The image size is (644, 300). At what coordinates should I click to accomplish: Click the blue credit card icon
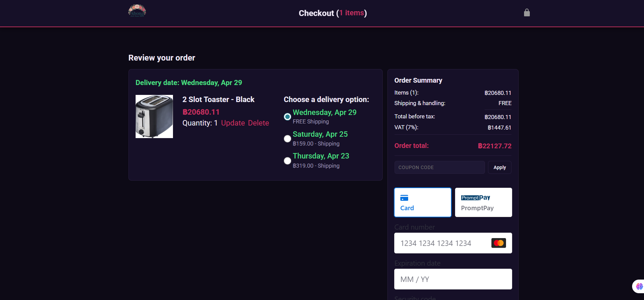404,198
